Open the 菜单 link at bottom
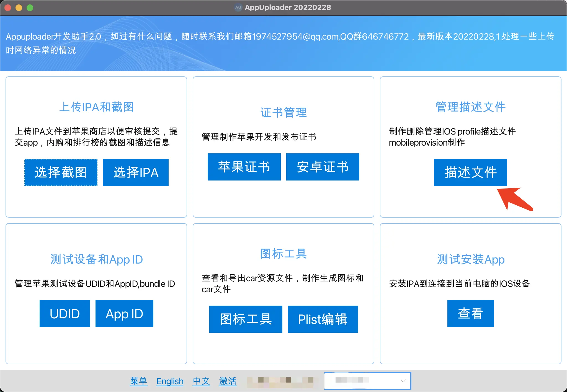This screenshot has height=392, width=567. coord(138,381)
